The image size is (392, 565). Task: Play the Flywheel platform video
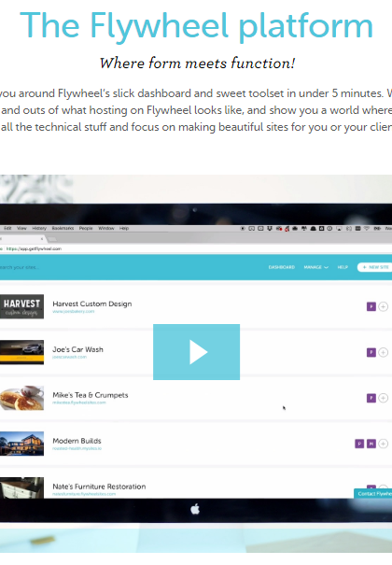196,352
